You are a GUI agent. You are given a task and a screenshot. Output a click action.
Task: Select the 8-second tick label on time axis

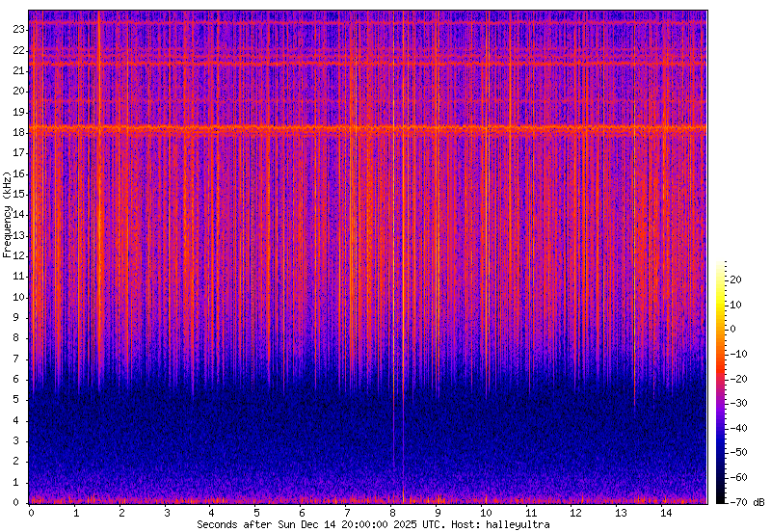393,513
